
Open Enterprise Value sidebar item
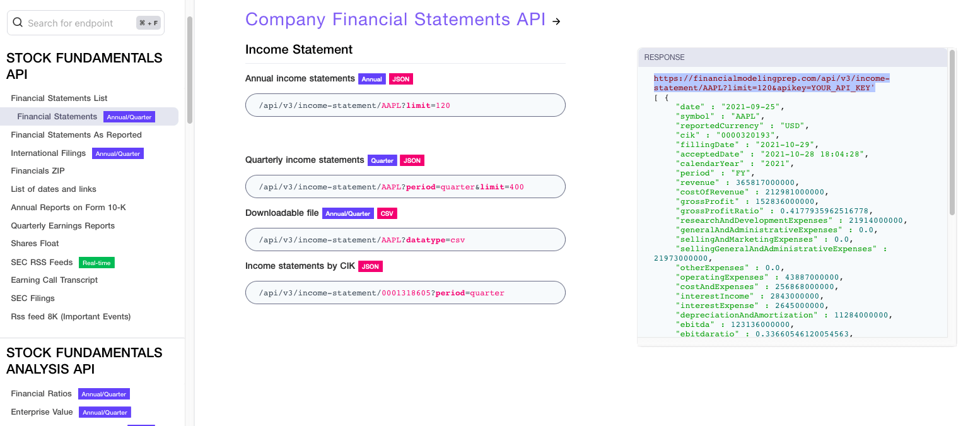42,411
